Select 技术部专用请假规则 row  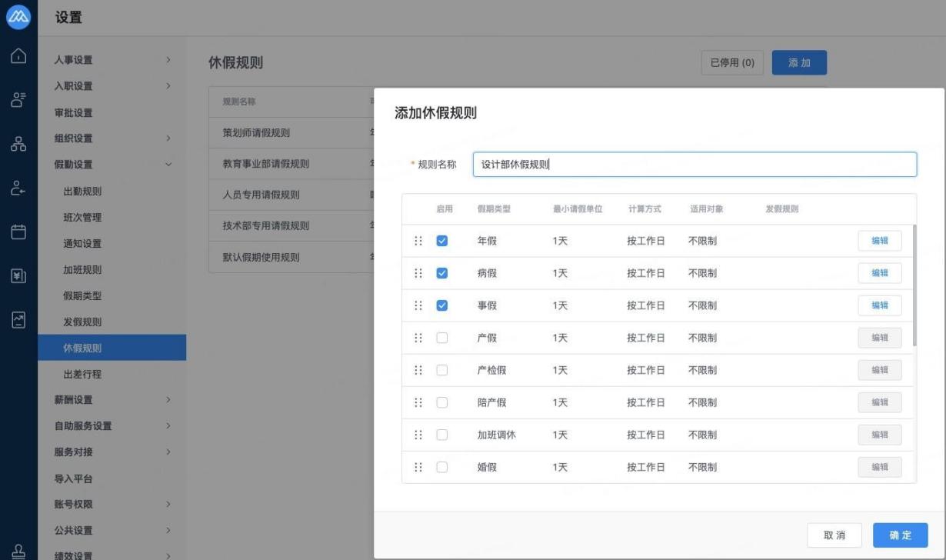[291, 226]
